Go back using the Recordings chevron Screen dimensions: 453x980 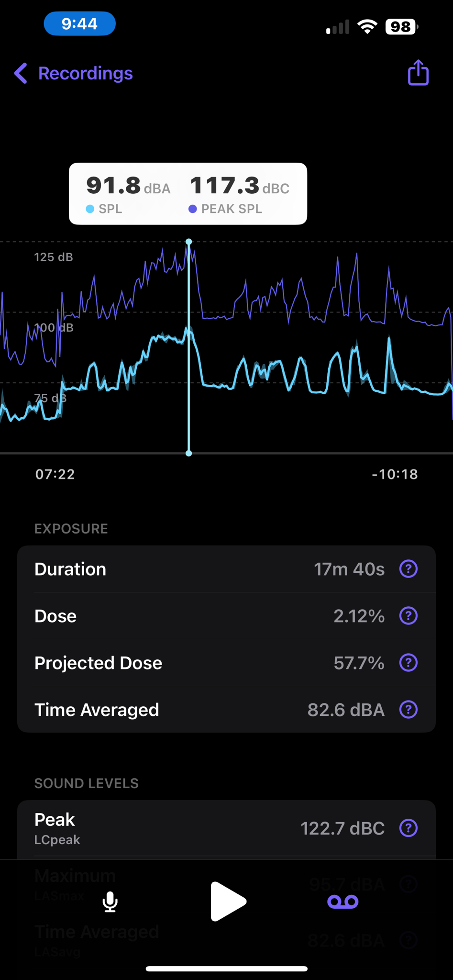[21, 73]
